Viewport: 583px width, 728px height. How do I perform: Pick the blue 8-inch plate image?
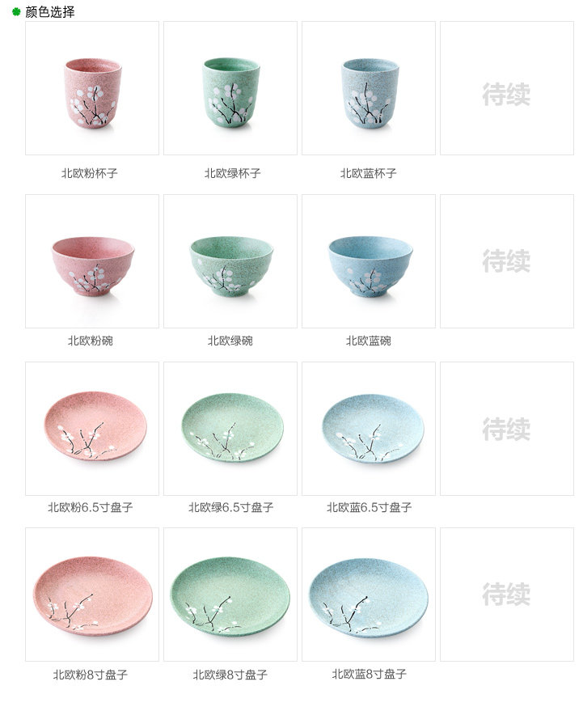click(x=369, y=595)
